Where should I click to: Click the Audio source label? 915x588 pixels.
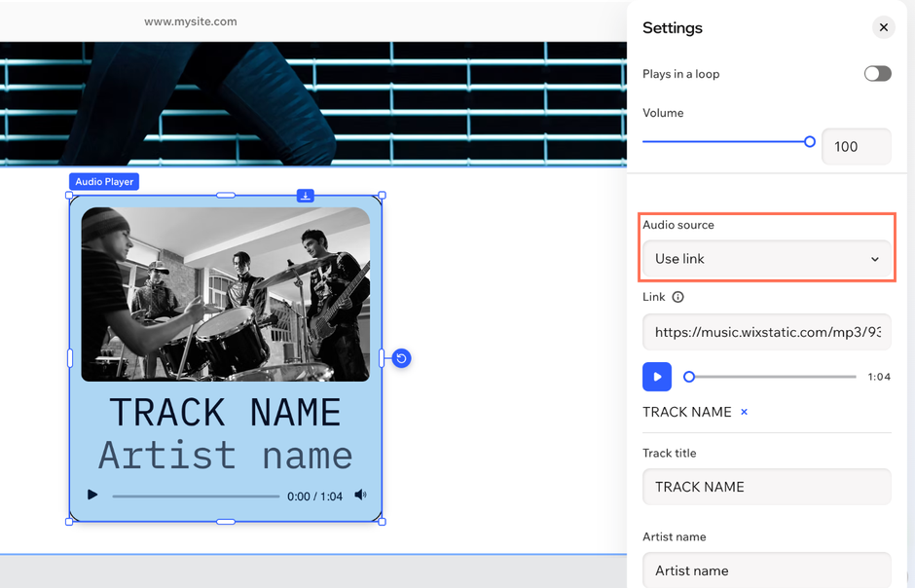[678, 225]
